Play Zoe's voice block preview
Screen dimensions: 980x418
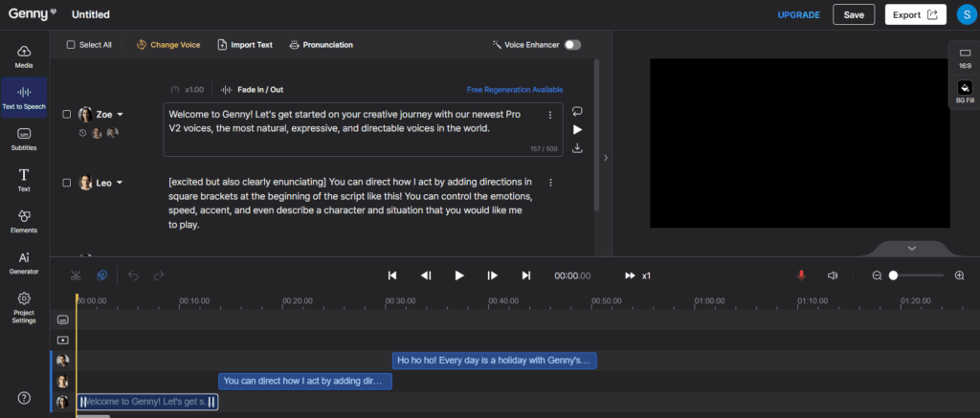(577, 129)
